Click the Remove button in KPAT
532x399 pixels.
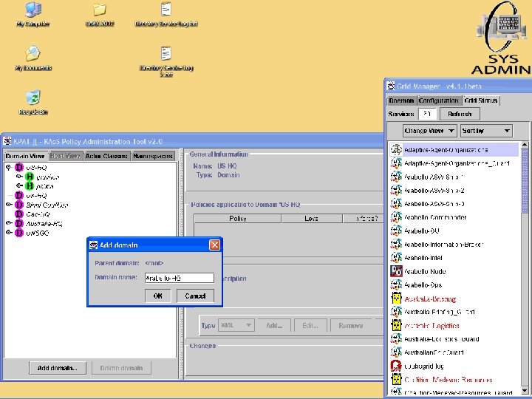pos(351,325)
